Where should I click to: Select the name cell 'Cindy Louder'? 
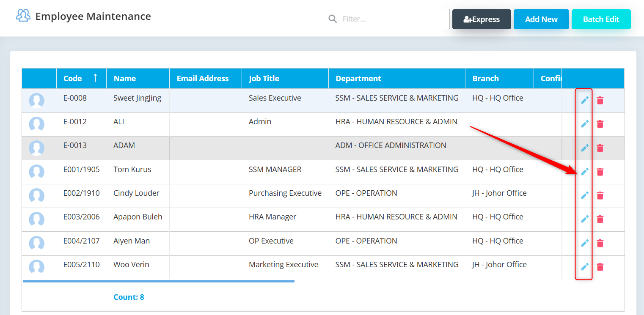(x=136, y=193)
